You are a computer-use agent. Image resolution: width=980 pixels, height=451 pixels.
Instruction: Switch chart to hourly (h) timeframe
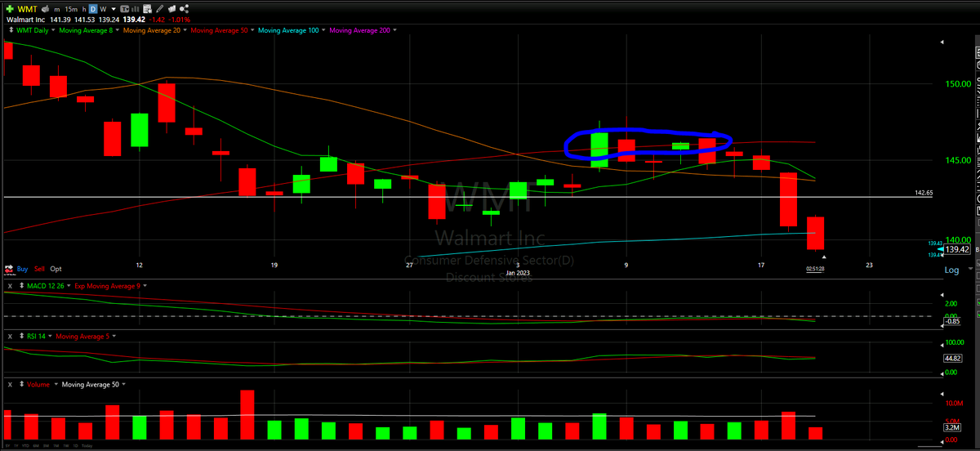click(x=84, y=9)
